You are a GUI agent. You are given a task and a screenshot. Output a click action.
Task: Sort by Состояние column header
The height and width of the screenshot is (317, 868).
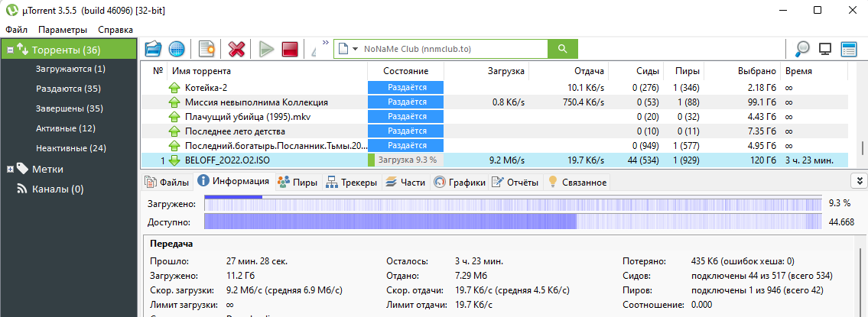point(406,71)
